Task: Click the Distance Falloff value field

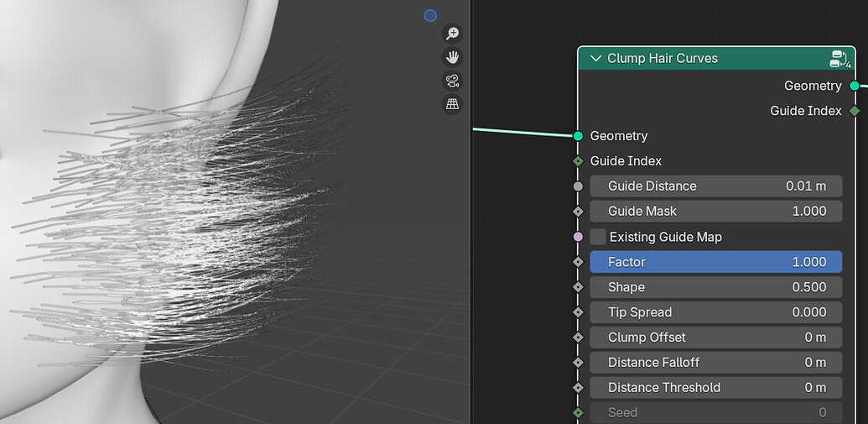Action: pyautogui.click(x=715, y=363)
